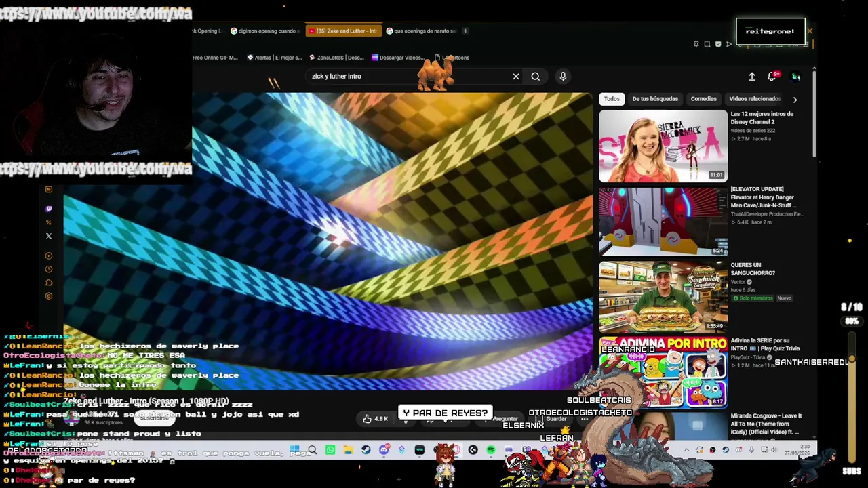The height and width of the screenshot is (488, 868).
Task: Open the YouTube account avatar menu
Action: 796,77
